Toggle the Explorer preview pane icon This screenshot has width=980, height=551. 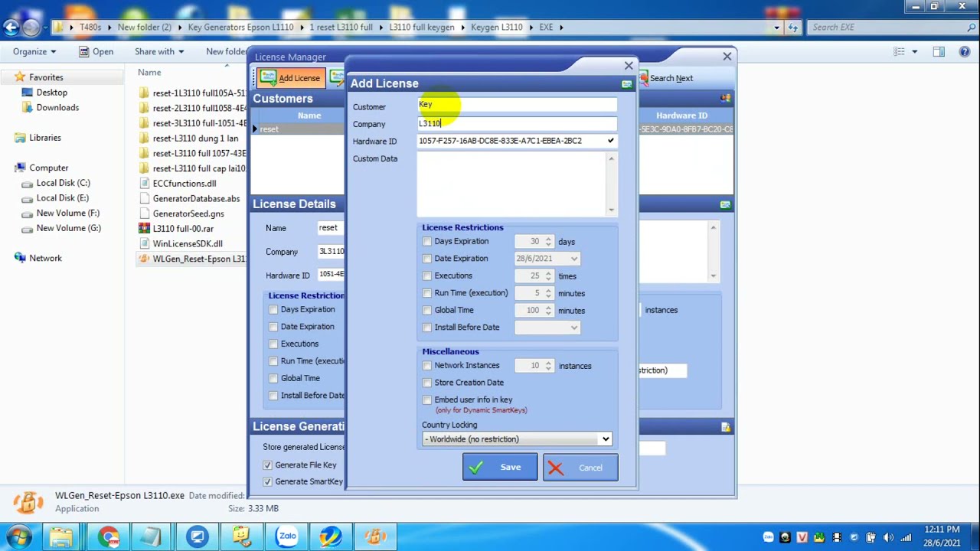pyautogui.click(x=939, y=51)
